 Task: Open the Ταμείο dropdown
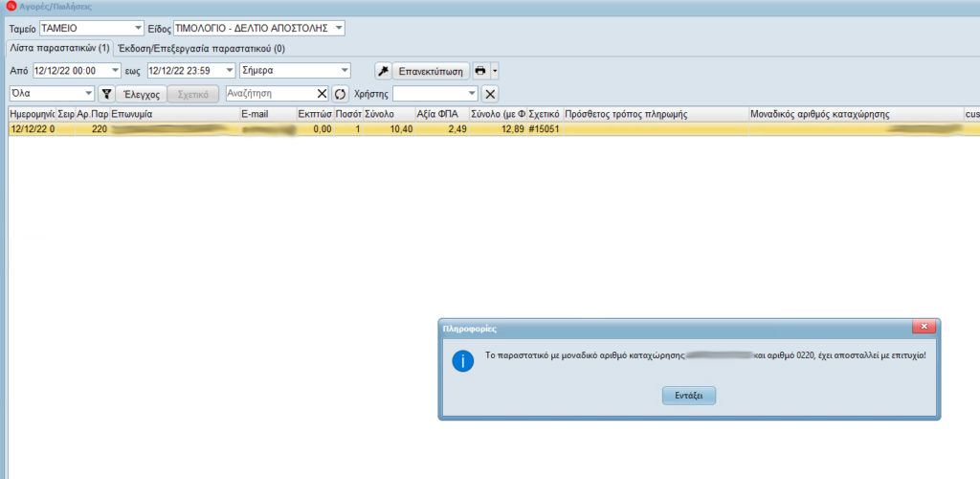[x=139, y=29]
